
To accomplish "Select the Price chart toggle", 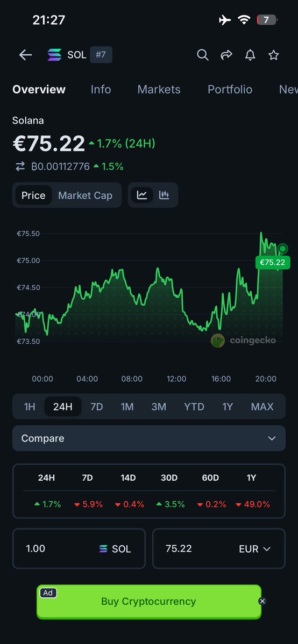I will [33, 196].
